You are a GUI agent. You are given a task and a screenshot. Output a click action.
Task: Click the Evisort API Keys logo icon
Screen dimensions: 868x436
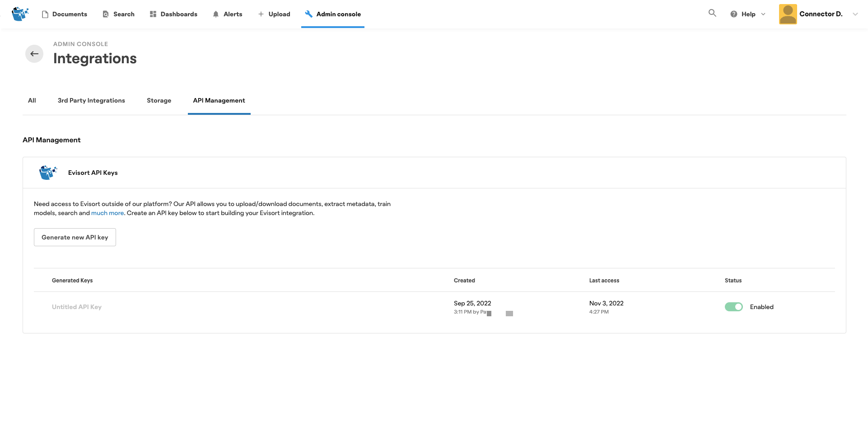click(48, 173)
